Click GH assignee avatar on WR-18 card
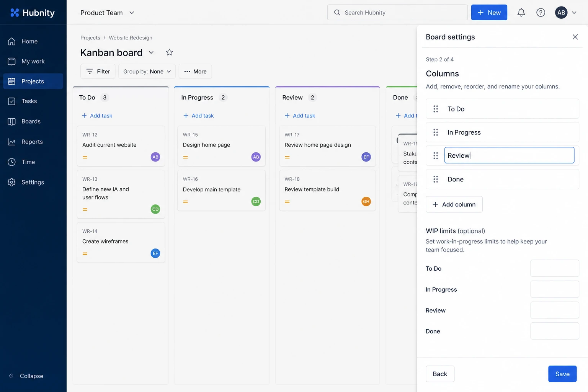Image resolution: width=588 pixels, height=392 pixels. [366, 202]
